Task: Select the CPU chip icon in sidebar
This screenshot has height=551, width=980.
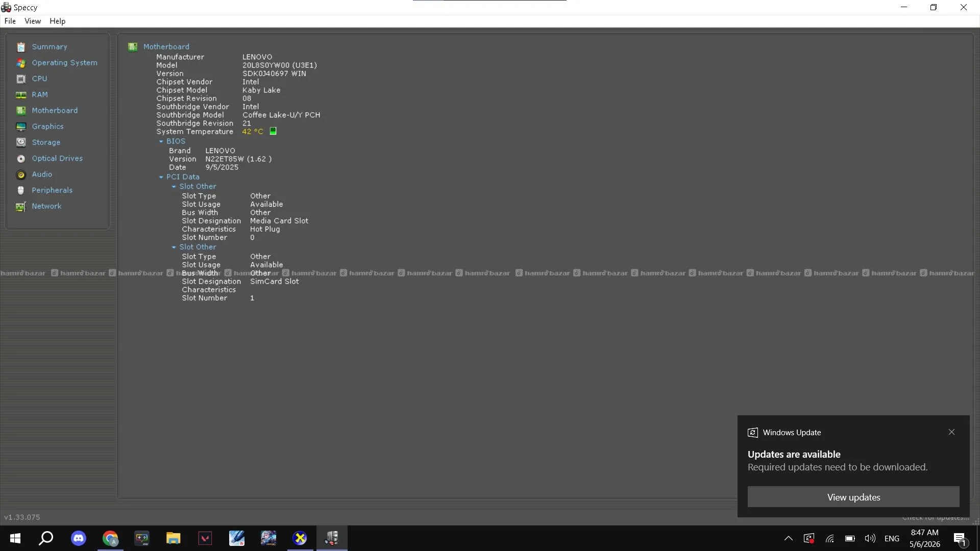Action: point(21,79)
